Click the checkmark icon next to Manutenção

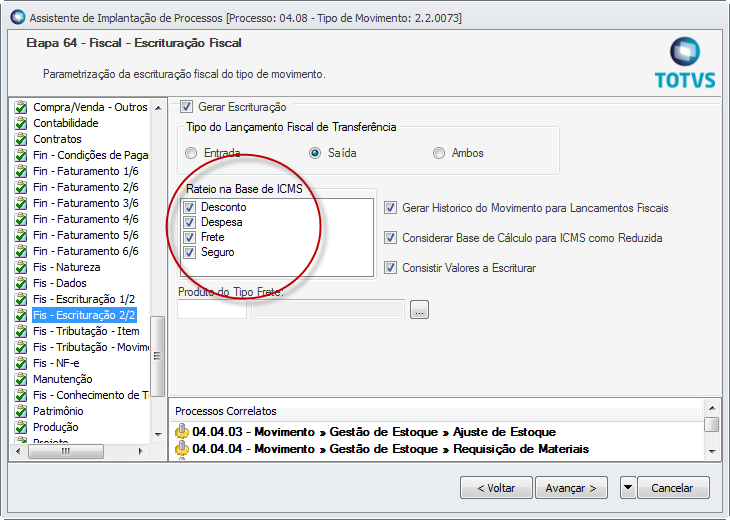(20, 379)
